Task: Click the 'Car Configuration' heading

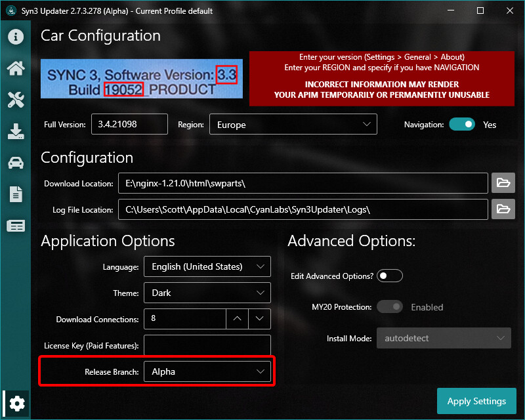Action: [101, 36]
